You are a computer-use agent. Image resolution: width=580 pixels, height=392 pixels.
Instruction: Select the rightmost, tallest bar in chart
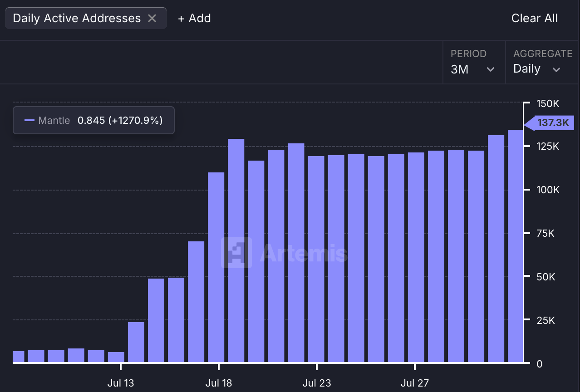(x=516, y=246)
